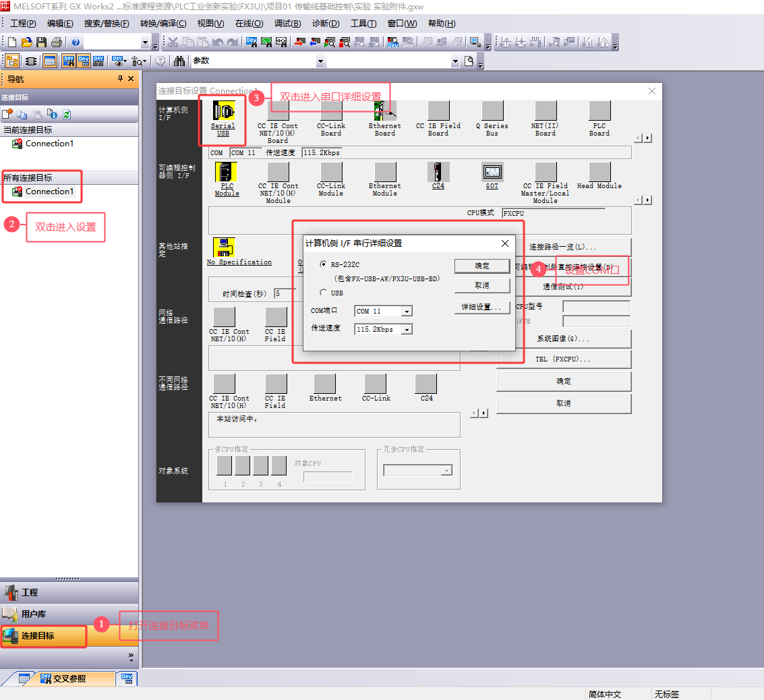
Task: Open the 工具(T) menu
Action: [363, 24]
